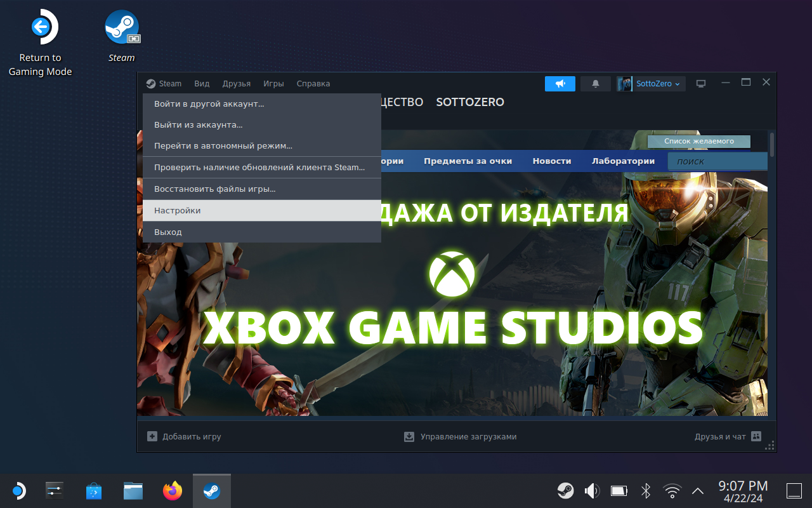Click the Xbox logo on the banner
812x508 pixels.
452,274
